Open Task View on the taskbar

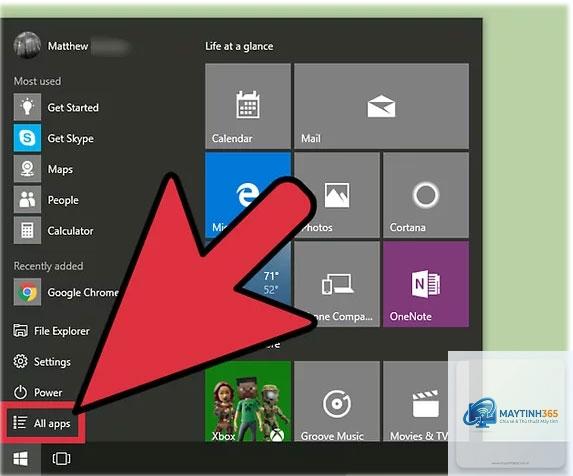tap(61, 458)
